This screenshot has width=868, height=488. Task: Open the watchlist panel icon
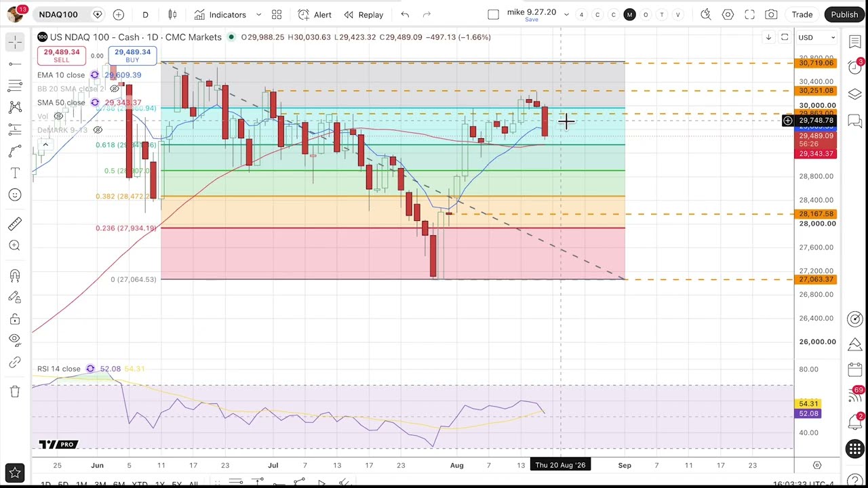(854, 42)
